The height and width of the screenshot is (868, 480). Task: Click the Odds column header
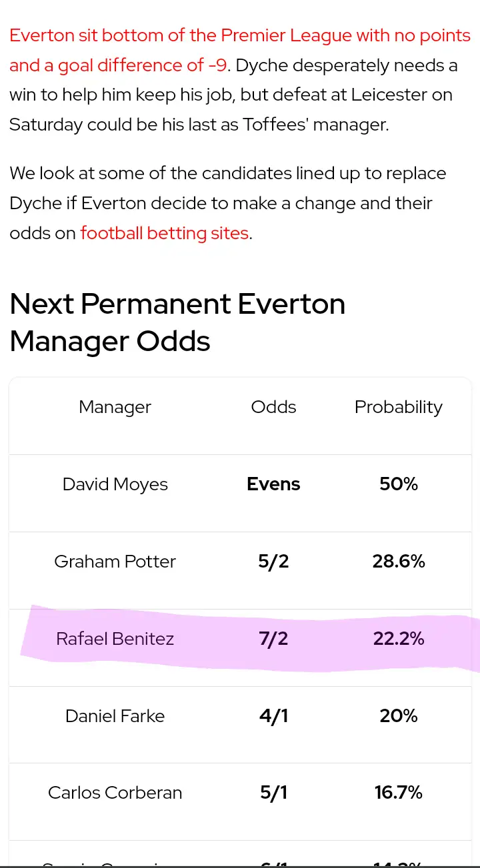point(273,407)
